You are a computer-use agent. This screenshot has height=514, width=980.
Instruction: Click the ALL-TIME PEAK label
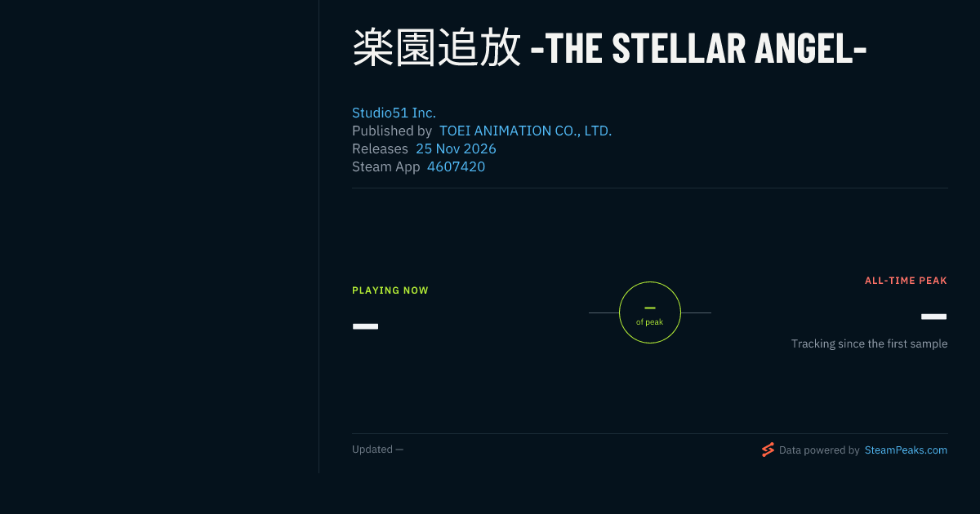[x=906, y=281]
